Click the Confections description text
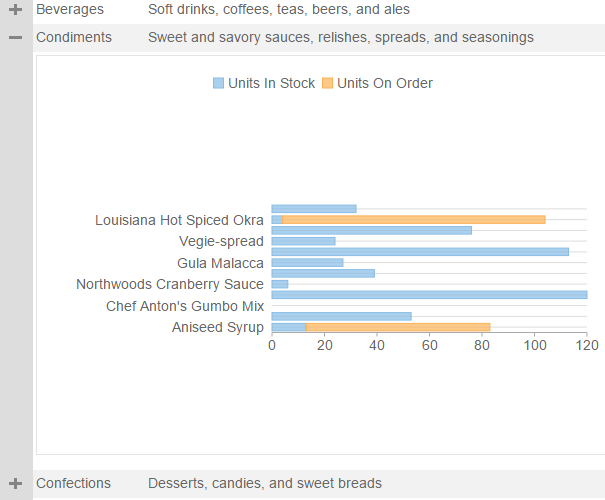The image size is (605, 500). [x=265, y=484]
